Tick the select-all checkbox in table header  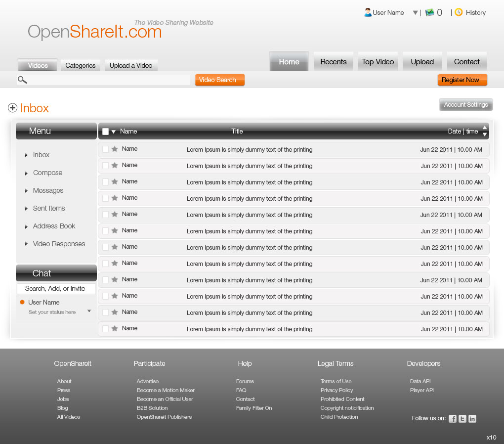click(105, 131)
